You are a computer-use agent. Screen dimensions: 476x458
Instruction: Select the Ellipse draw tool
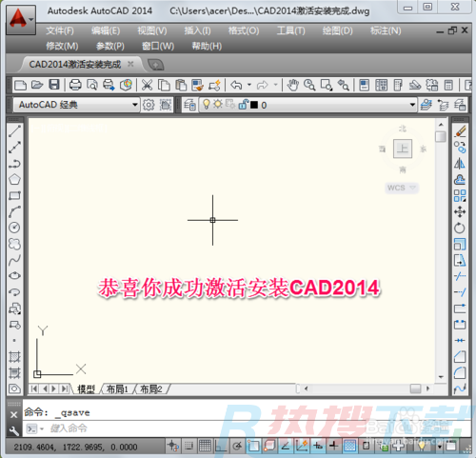pos(14,275)
